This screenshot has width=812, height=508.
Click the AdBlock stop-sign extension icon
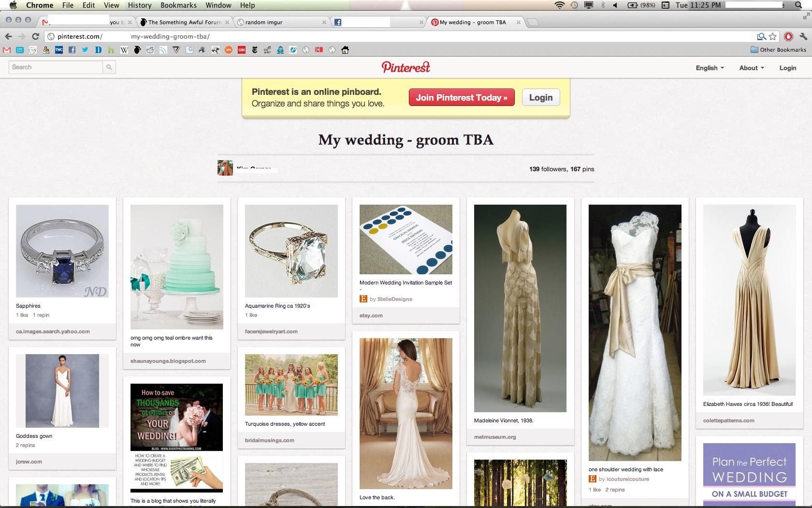coord(788,36)
